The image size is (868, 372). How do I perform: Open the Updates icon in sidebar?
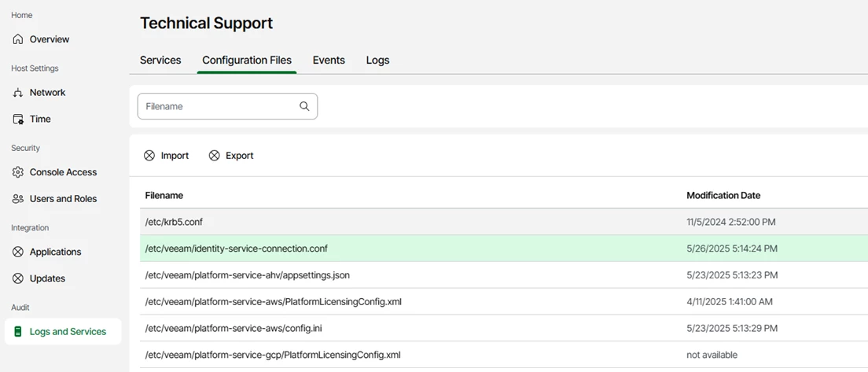18,278
